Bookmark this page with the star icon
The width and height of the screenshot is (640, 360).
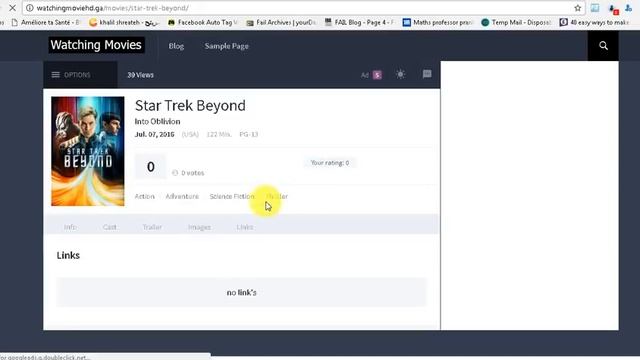[578, 8]
